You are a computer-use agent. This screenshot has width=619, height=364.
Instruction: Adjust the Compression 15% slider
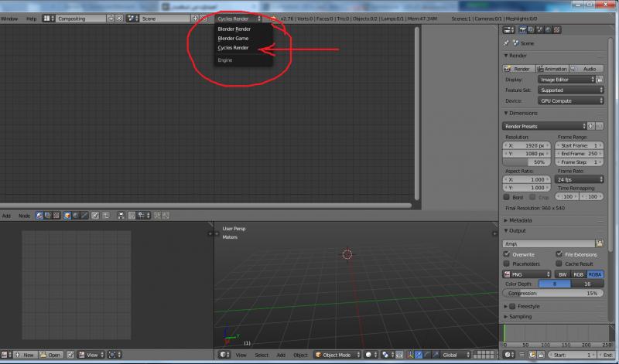[553, 293]
